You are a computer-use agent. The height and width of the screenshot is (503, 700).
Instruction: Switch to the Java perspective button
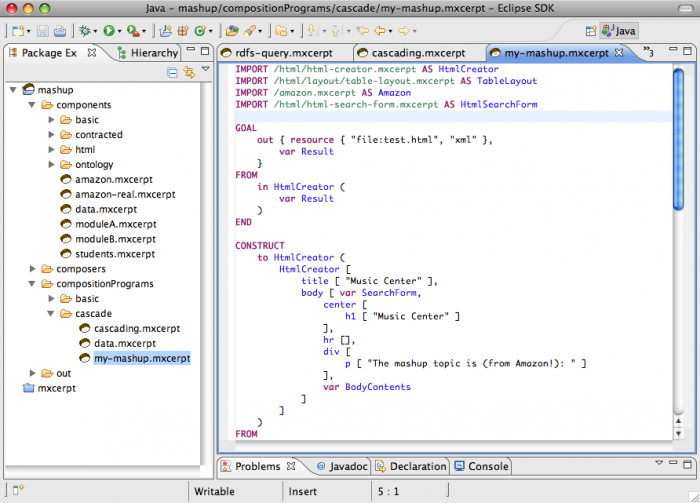pyautogui.click(x=617, y=32)
